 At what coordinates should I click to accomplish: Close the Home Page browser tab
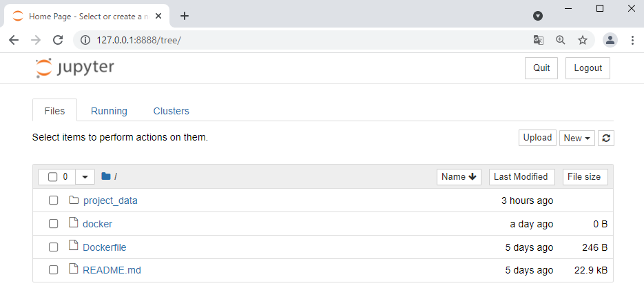pos(158,16)
